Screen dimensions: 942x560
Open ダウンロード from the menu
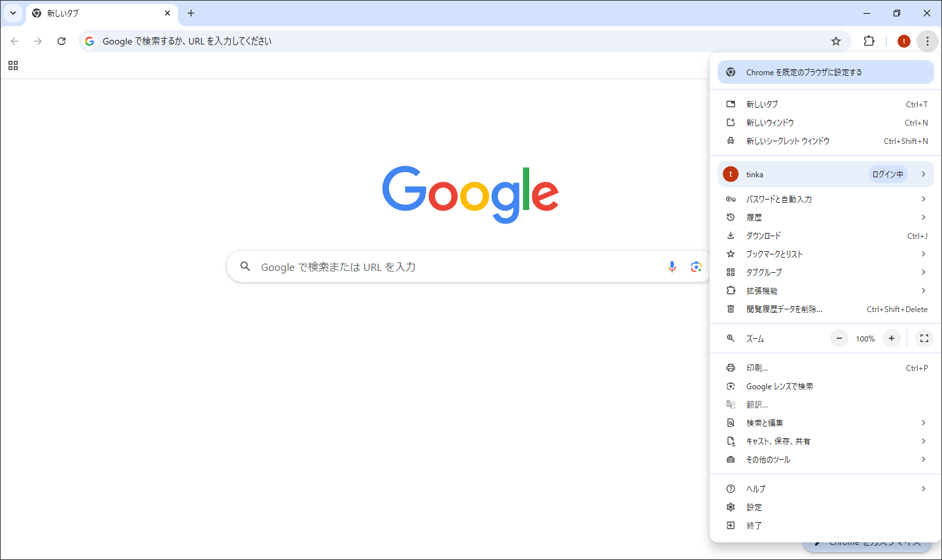(x=826, y=236)
